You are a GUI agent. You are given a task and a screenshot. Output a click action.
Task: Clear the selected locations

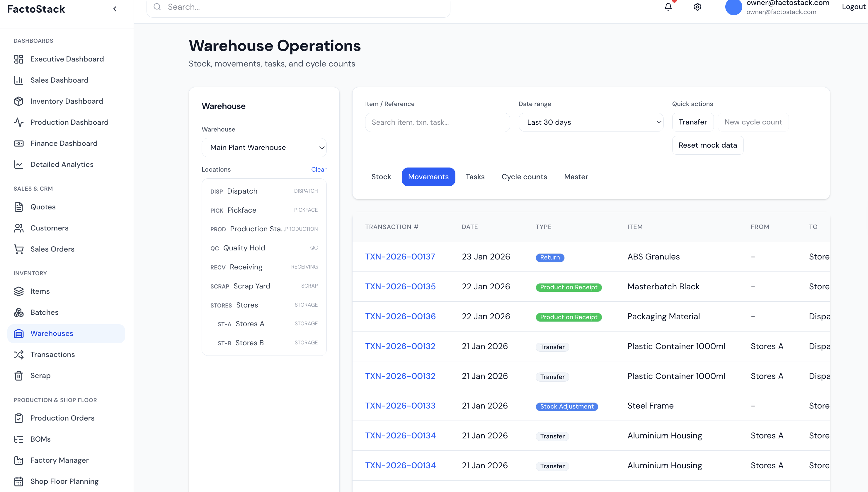pyautogui.click(x=319, y=169)
